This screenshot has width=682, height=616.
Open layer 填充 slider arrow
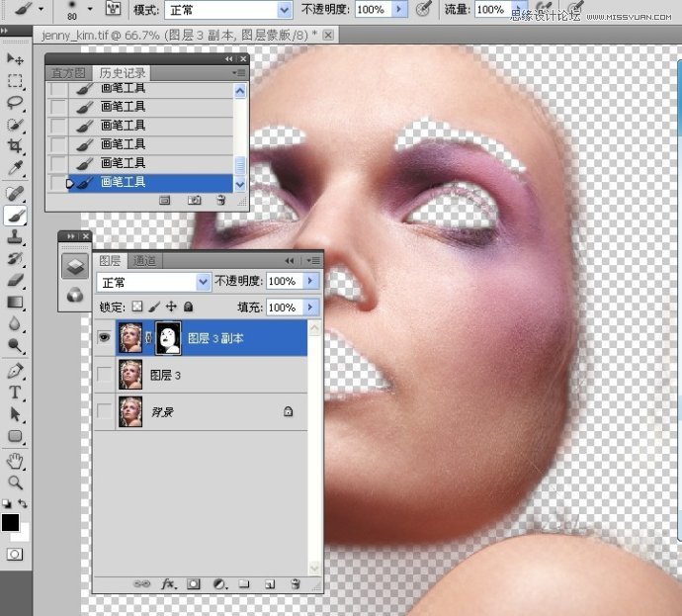tap(310, 308)
